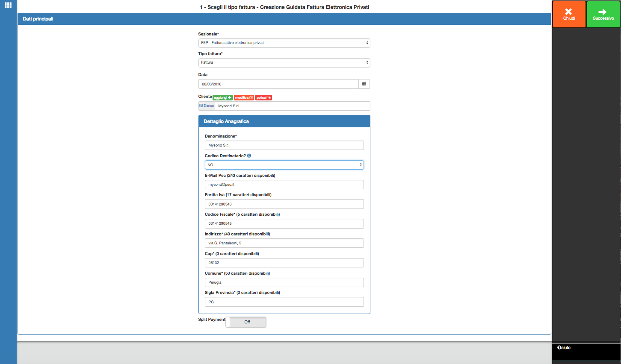Open the Elenco client list
This screenshot has width=621, height=364.
(x=207, y=106)
